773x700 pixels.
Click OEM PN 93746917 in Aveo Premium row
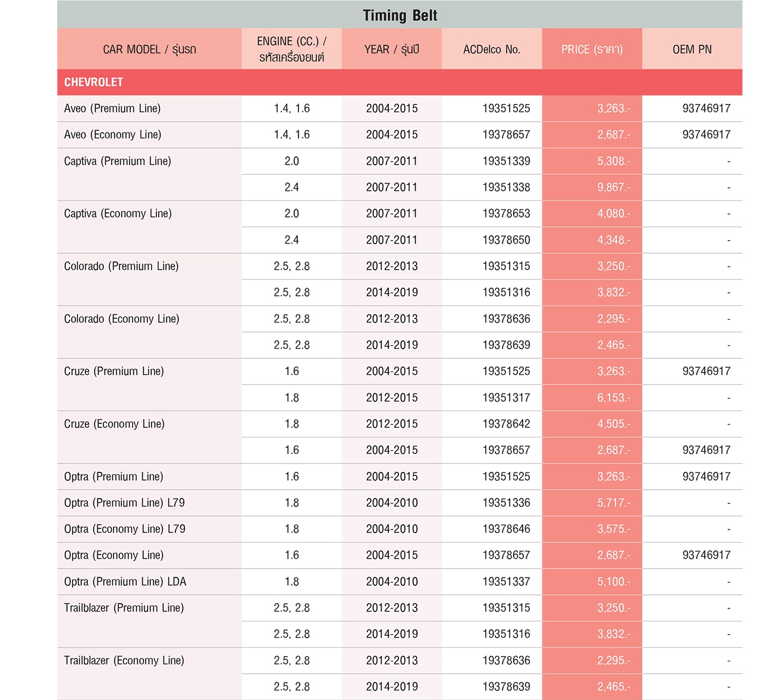[706, 108]
